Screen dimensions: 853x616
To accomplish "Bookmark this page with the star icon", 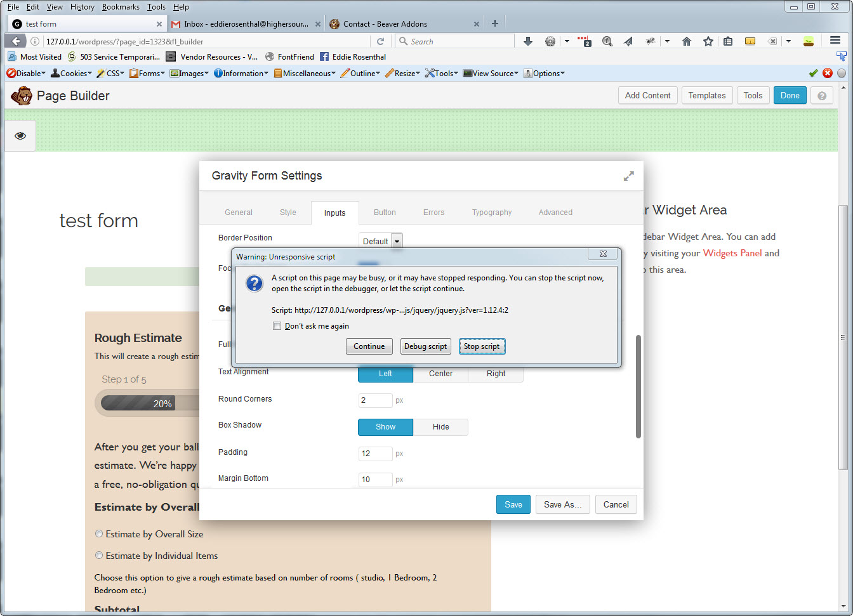I will 708,41.
